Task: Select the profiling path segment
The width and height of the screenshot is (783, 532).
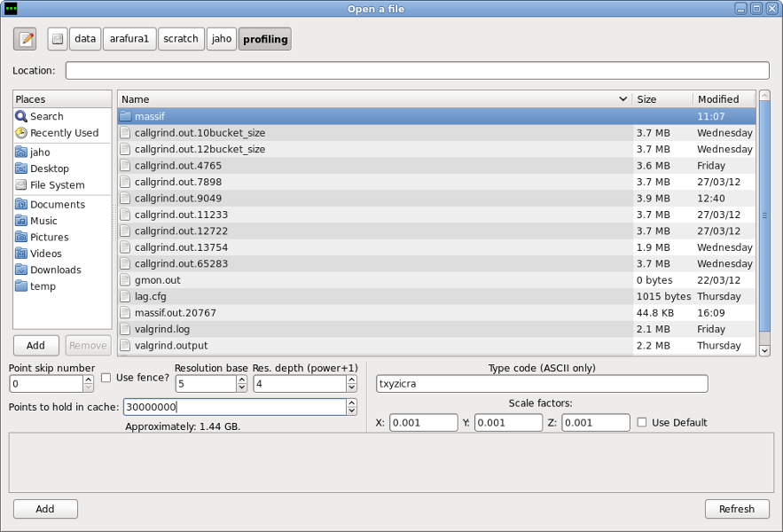Action: [x=265, y=39]
